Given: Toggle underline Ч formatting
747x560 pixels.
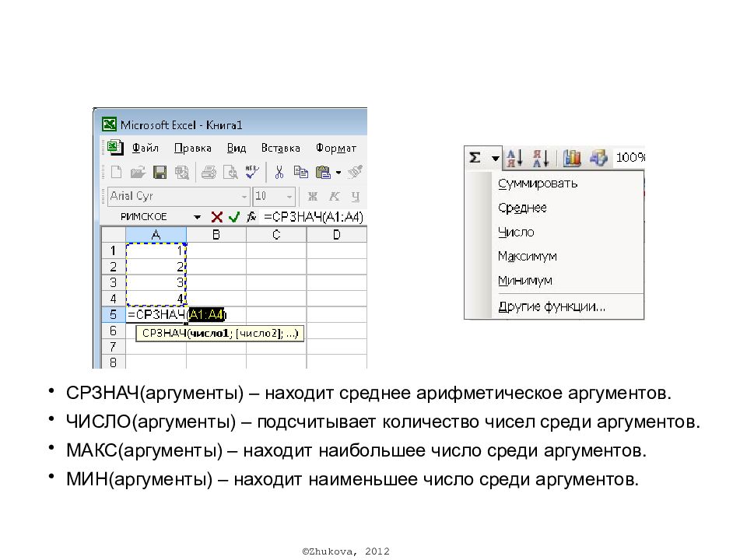Looking at the screenshot, I should coord(356,196).
